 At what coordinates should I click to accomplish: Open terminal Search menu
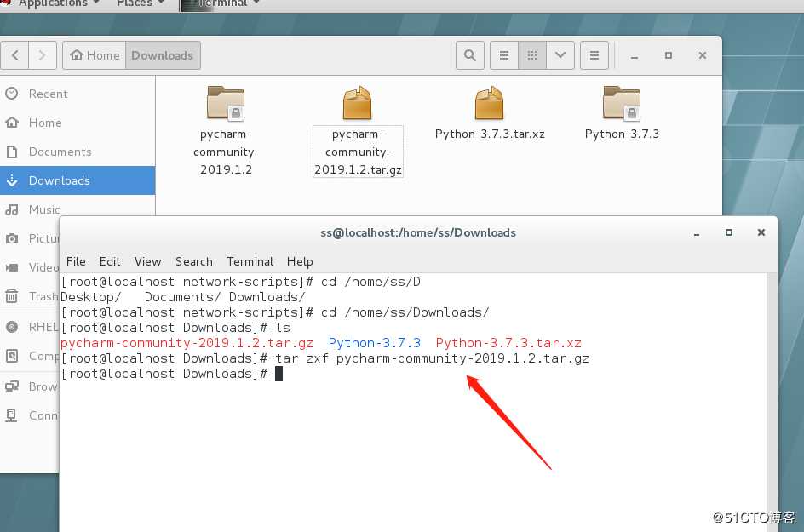pos(194,261)
